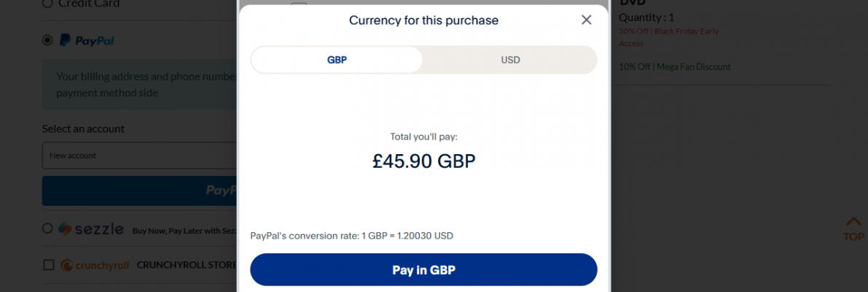Click the TOP scroll-up arrow icon

pyautogui.click(x=853, y=222)
